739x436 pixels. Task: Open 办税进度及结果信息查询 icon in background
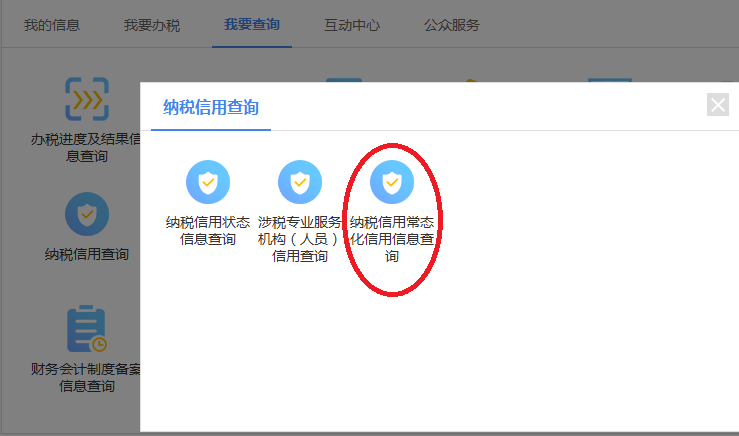87,99
